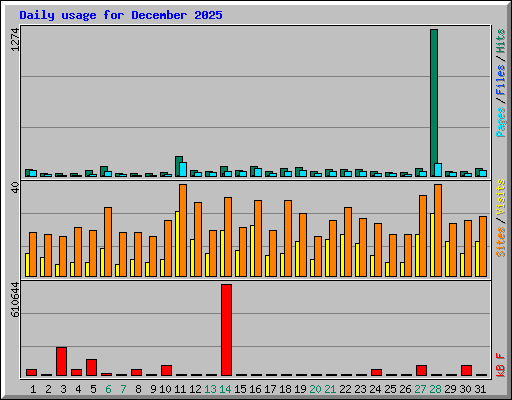Screen dimensions: 512x400
Task: Select the orange bar for day 18
Action: tap(288, 238)
